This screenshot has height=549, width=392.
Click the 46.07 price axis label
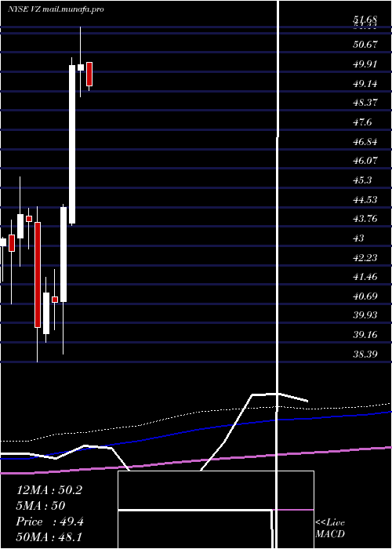click(x=365, y=161)
